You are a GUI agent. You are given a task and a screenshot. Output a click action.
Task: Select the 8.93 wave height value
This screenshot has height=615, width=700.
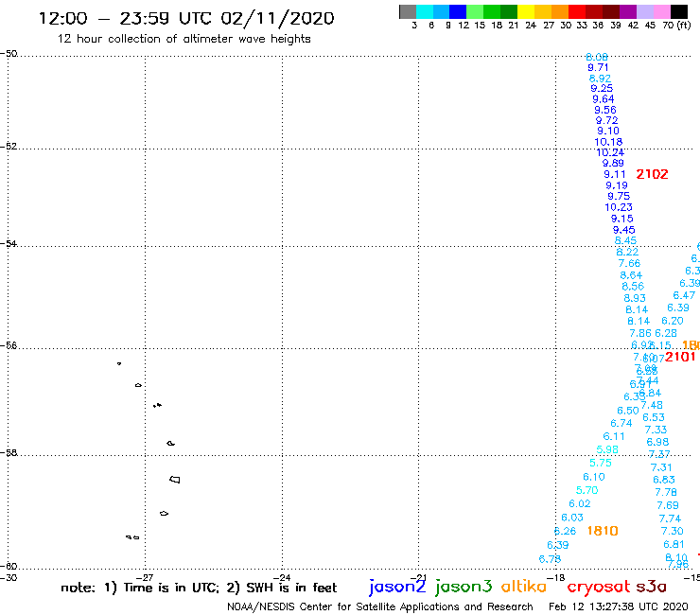tap(635, 298)
